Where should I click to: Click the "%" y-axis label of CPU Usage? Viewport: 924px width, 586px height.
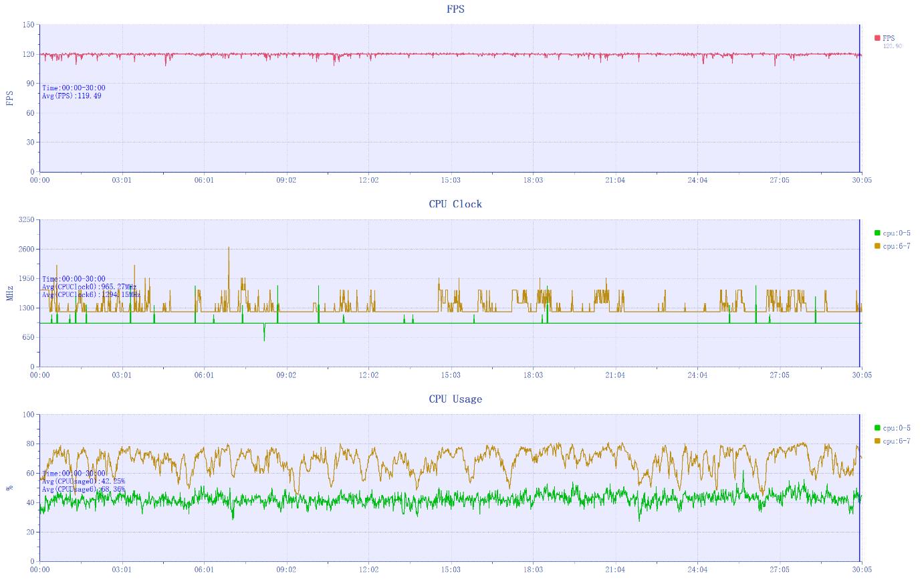click(9, 488)
